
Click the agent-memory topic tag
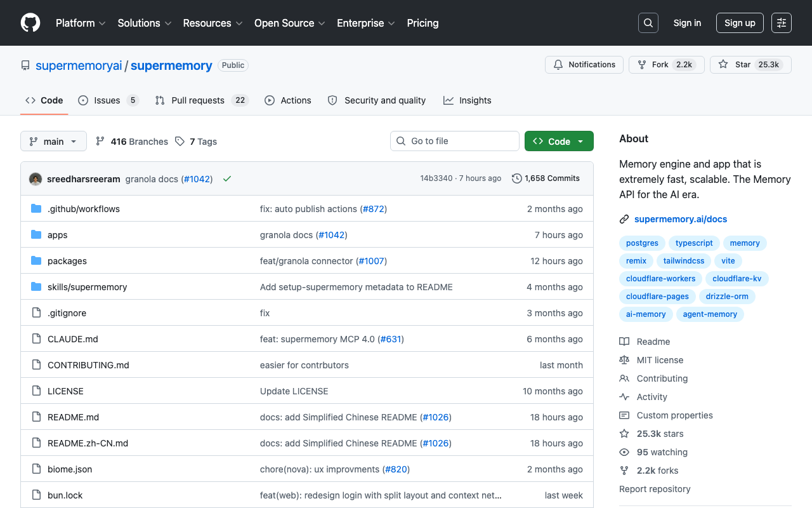coord(710,314)
